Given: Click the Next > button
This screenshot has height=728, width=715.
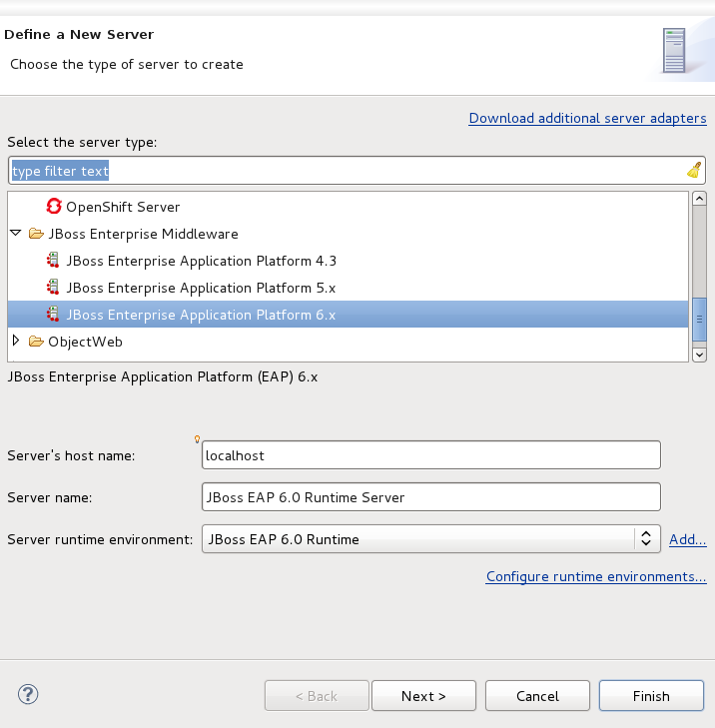Looking at the screenshot, I should [x=423, y=695].
